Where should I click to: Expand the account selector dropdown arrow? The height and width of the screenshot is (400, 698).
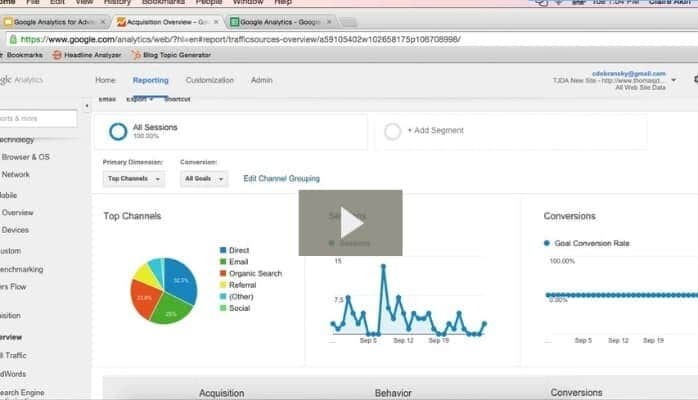click(x=674, y=81)
